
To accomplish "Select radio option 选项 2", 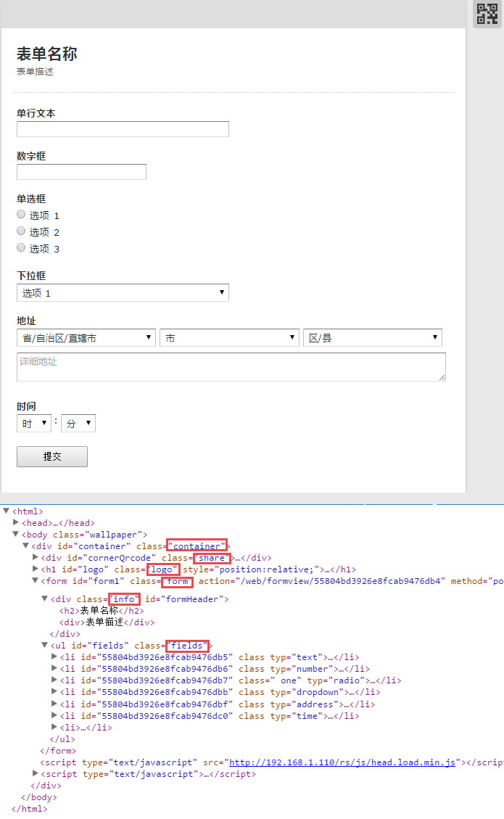I will 21,231.
